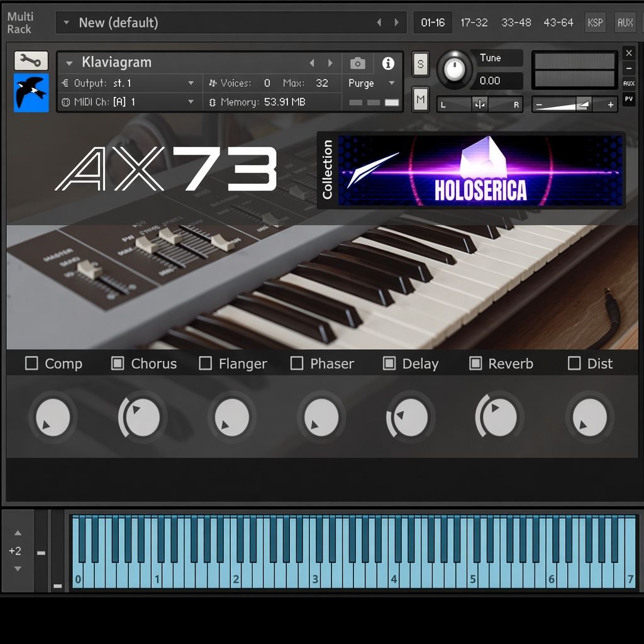
Task: Play the piano key labeled 5
Action: [473, 579]
